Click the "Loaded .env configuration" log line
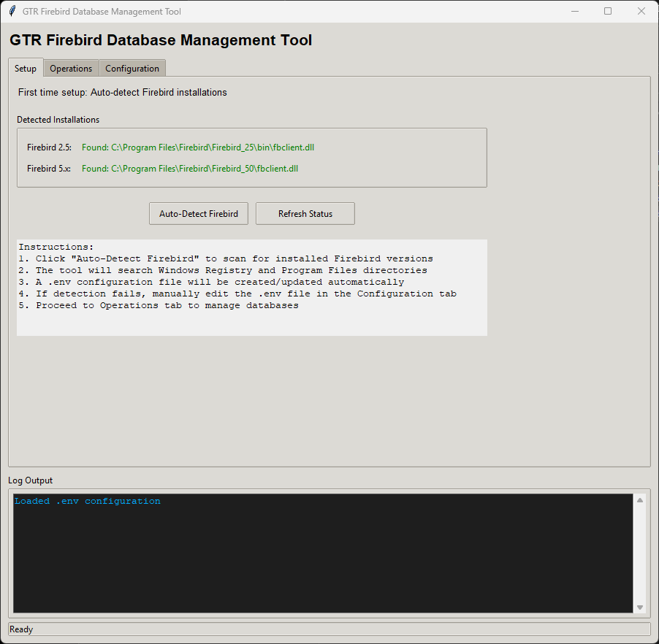The height and width of the screenshot is (644, 659). click(88, 502)
